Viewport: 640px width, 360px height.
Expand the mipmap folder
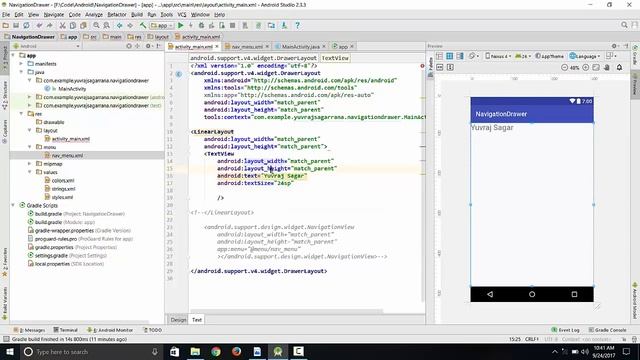(29, 164)
